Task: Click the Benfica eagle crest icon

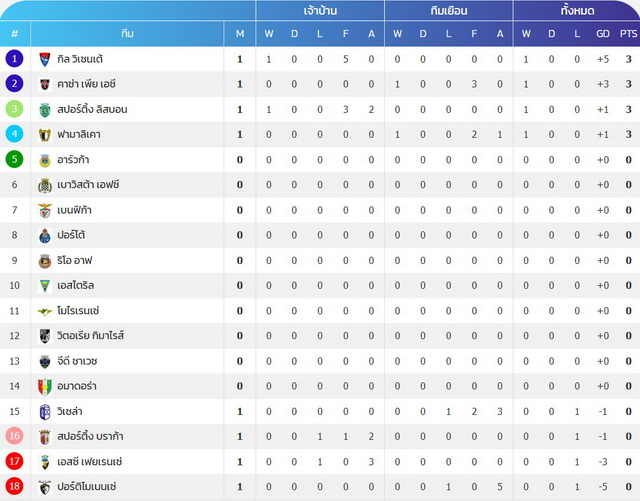Action: point(44,210)
